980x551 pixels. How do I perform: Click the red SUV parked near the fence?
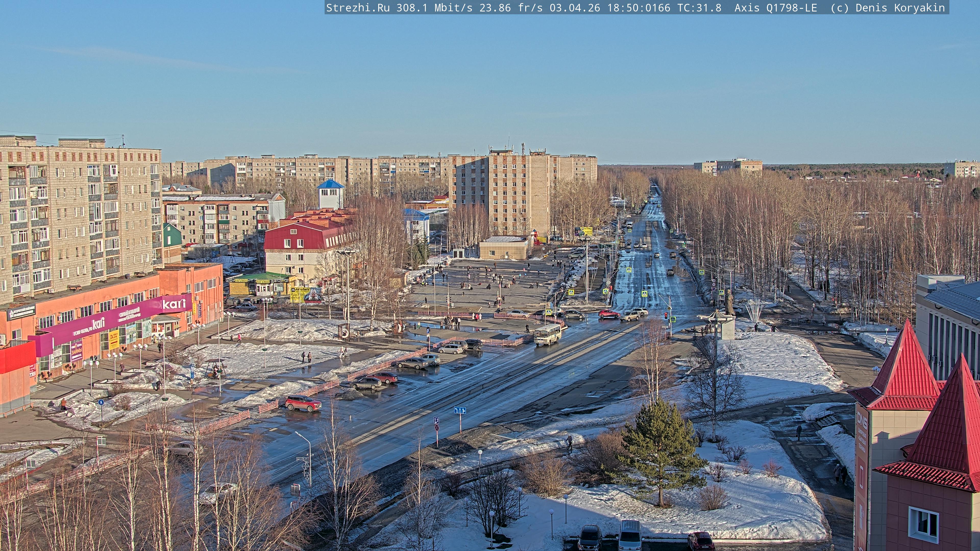tap(303, 403)
